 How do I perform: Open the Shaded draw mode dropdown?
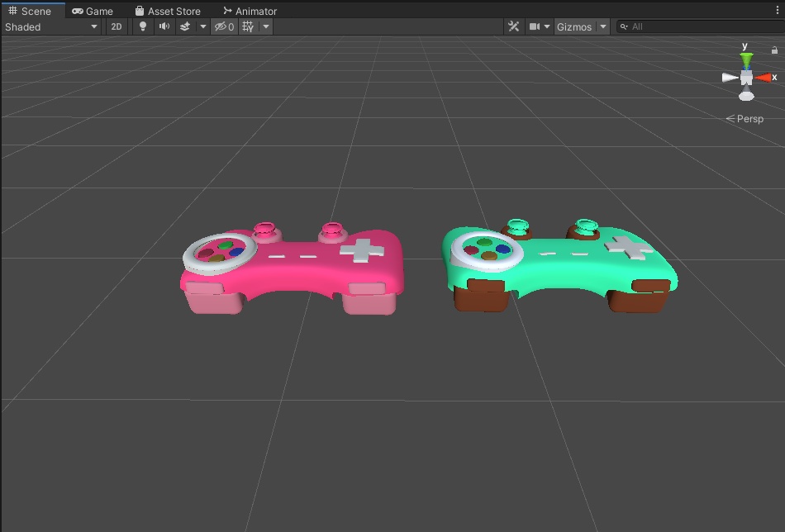click(x=51, y=26)
